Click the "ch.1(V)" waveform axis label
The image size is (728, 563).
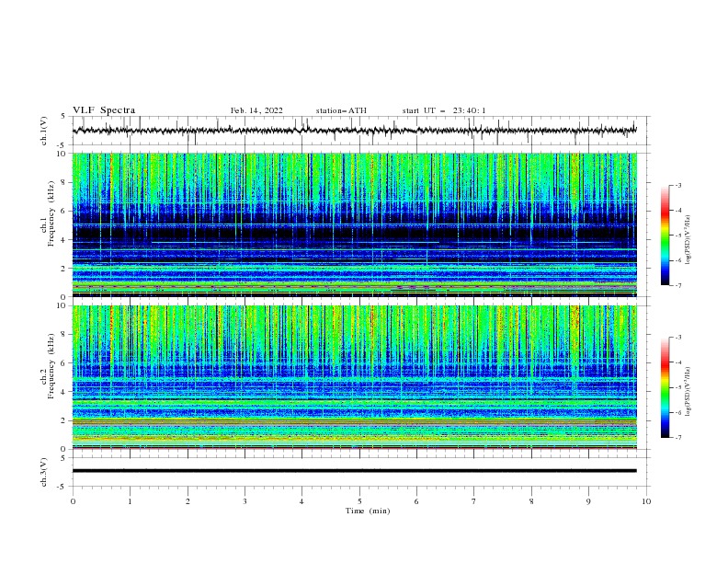pos(44,131)
